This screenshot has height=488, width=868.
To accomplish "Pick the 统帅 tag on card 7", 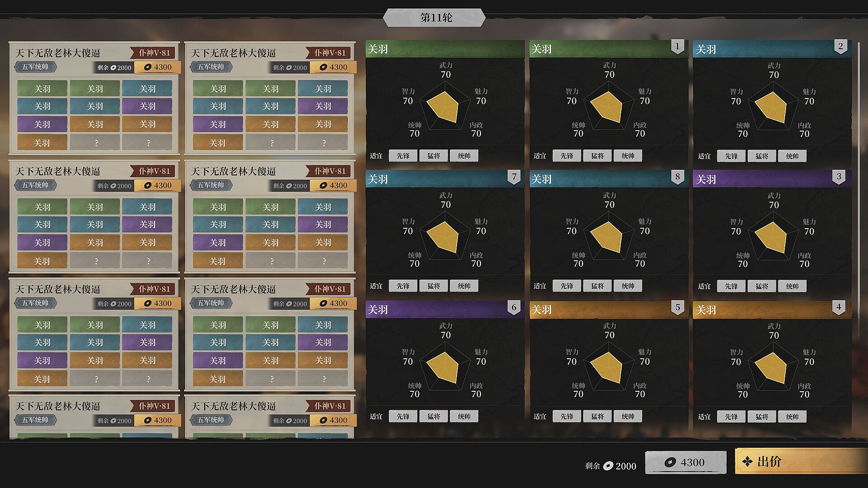I will coord(464,286).
